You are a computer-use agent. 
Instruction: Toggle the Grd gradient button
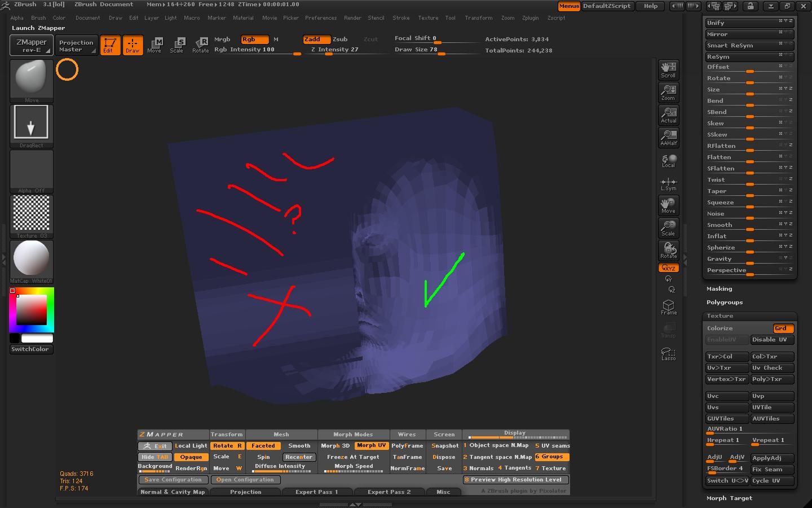pyautogui.click(x=783, y=328)
